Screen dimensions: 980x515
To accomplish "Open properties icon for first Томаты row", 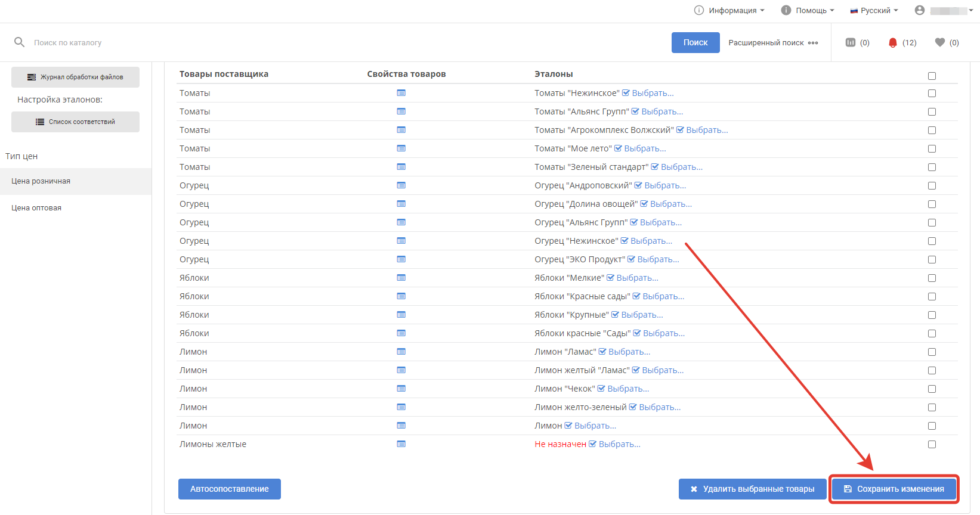I will [x=401, y=93].
